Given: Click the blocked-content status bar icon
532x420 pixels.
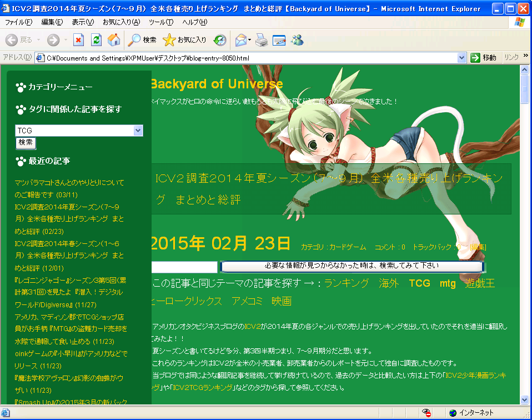Looking at the screenshot, I should [x=426, y=413].
